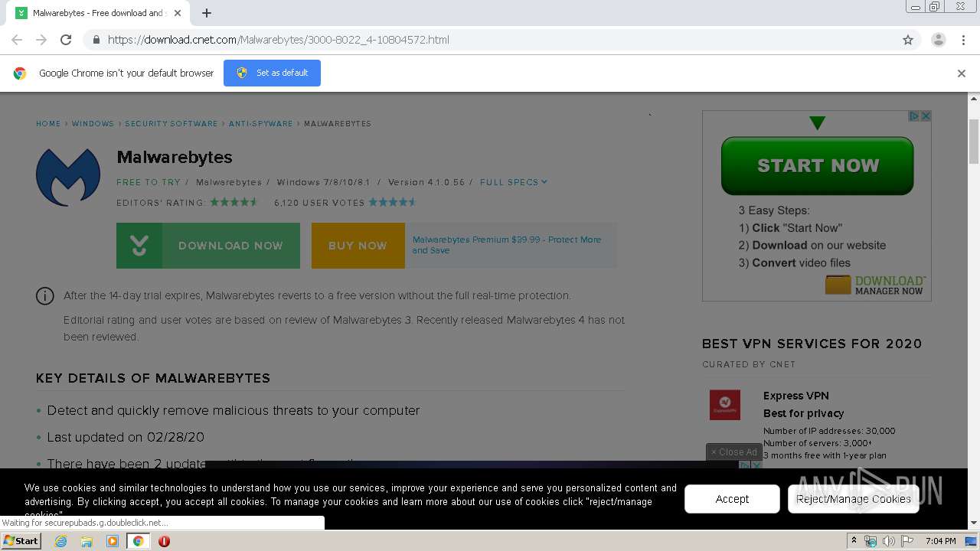Go to Home breadcrumb
This screenshot has width=980, height=551.
[48, 123]
